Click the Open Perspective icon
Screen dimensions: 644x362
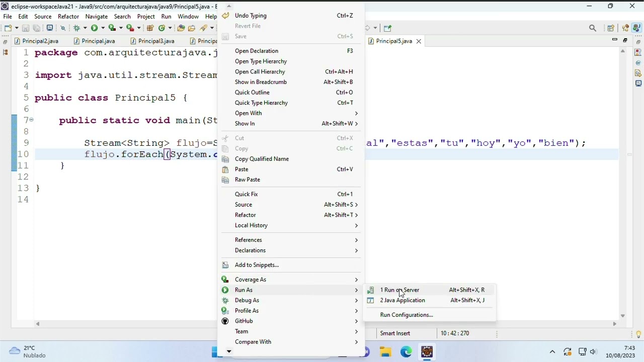click(x=610, y=28)
